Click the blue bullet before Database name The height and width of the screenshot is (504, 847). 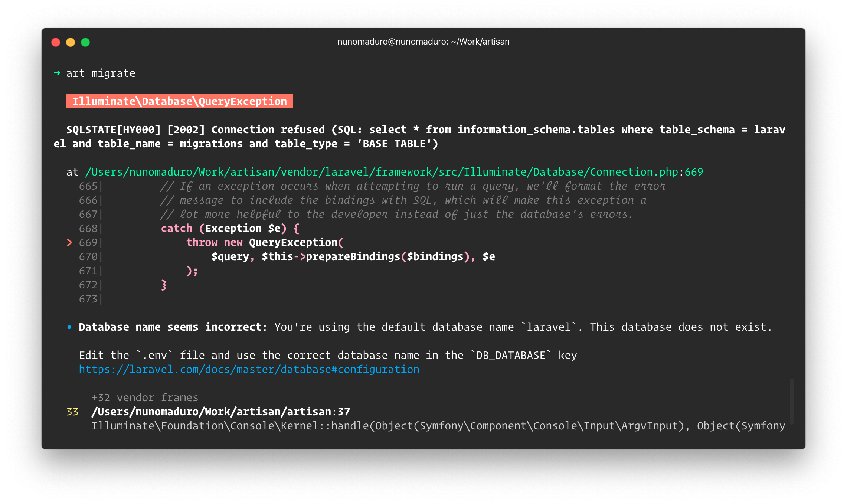pyautogui.click(x=69, y=327)
